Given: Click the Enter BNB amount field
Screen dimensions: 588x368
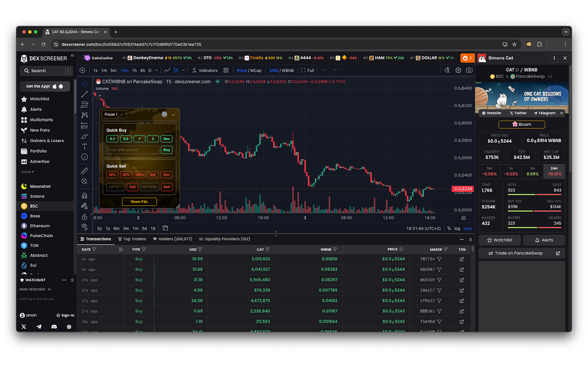Looking at the screenshot, I should (x=133, y=150).
